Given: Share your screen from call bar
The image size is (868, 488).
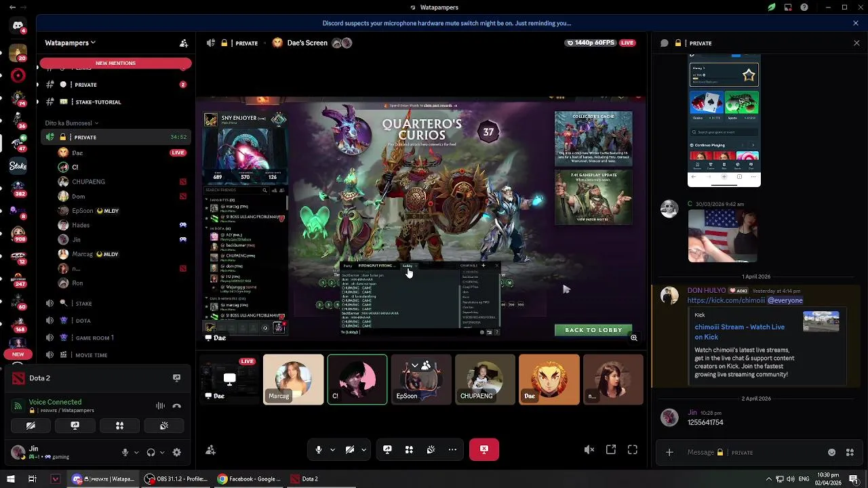Looking at the screenshot, I should click(x=387, y=449).
